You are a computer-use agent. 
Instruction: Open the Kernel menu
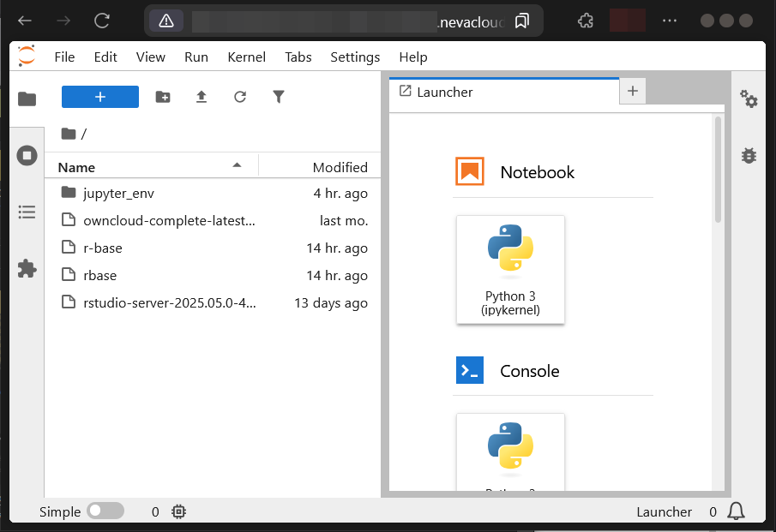pyautogui.click(x=246, y=57)
